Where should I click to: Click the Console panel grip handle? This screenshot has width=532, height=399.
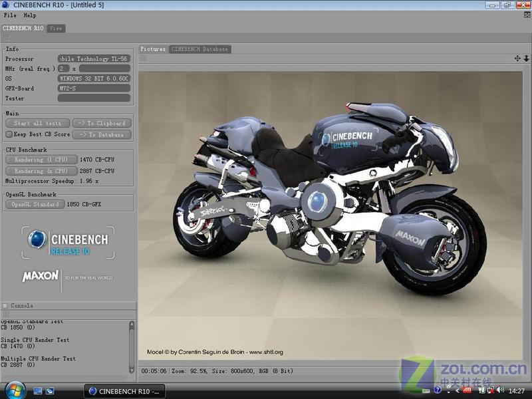6,315
